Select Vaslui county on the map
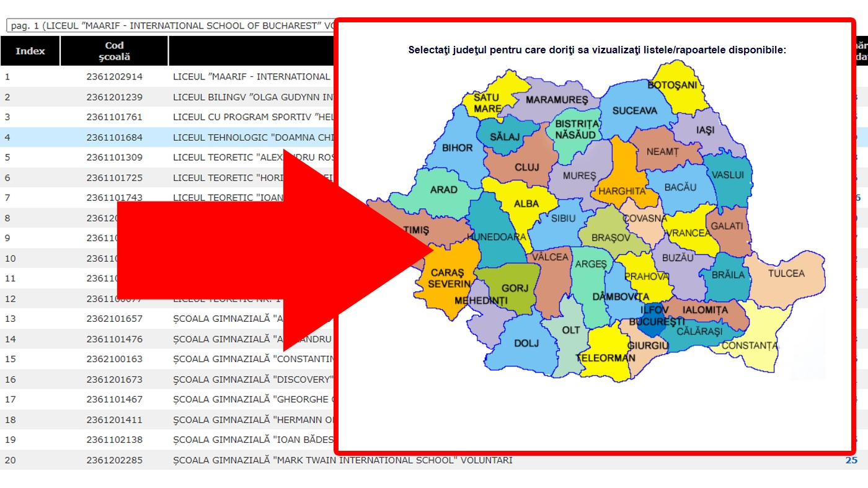This screenshot has height=488, width=868. click(727, 175)
